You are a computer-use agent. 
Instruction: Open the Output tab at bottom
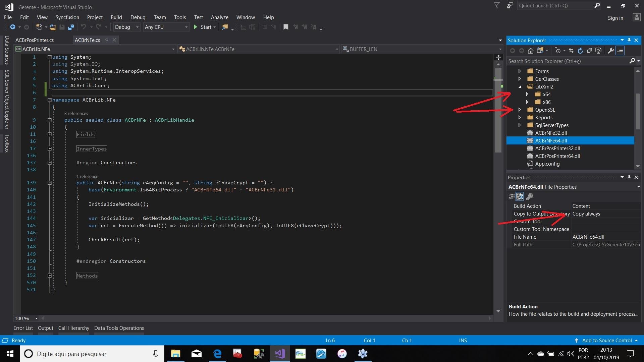pyautogui.click(x=46, y=328)
